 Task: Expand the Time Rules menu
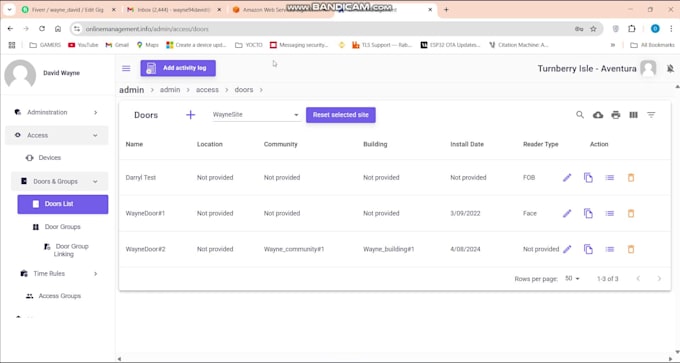tap(59, 274)
